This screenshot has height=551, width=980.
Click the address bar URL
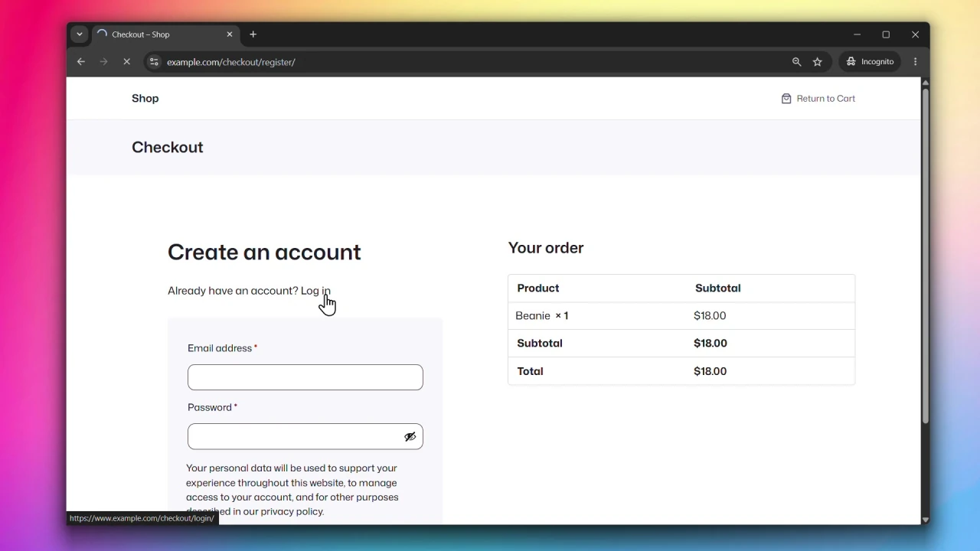click(x=231, y=62)
